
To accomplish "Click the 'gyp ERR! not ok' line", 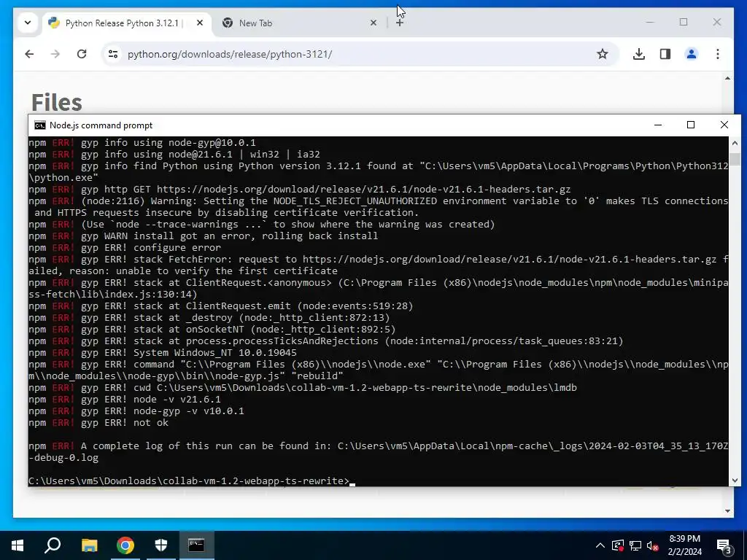I will coord(98,423).
